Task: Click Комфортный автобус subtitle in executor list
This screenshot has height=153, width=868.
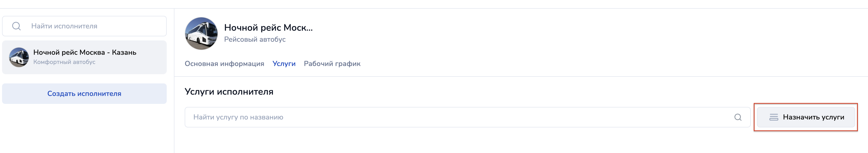Action: [x=64, y=62]
